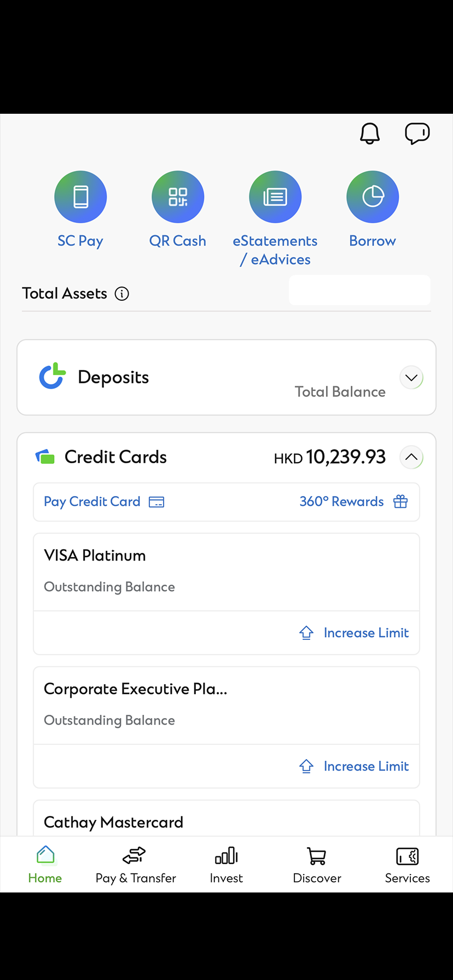This screenshot has width=453, height=980.
Task: Tap card icon beside Pay Credit Card
Action: (x=156, y=502)
